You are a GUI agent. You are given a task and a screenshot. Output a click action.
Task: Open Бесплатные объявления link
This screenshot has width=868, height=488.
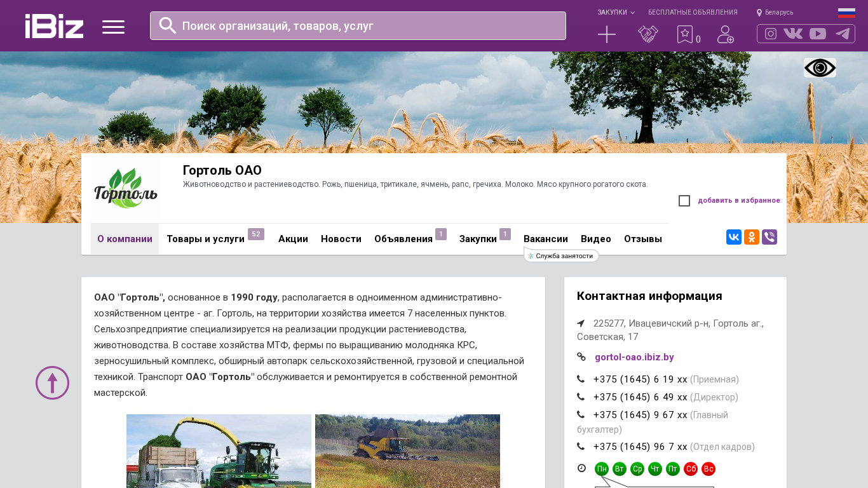[693, 13]
